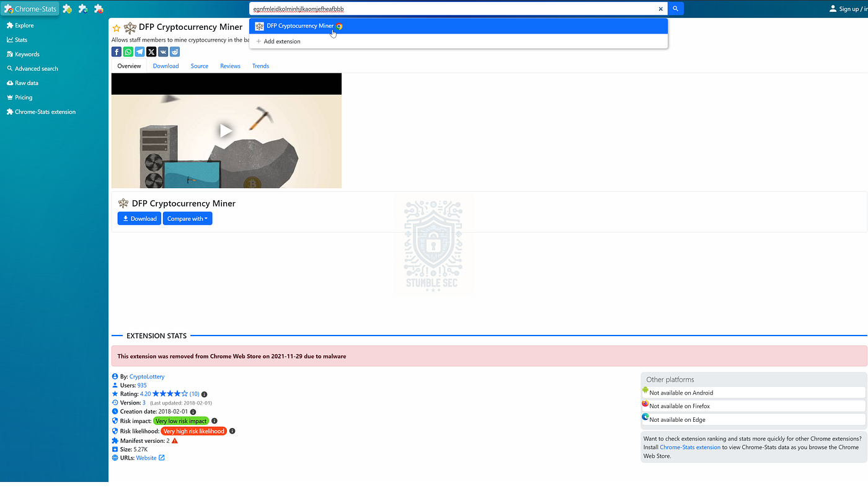The height and width of the screenshot is (490, 868).
Task: Click the DFP Cryptocurrency Miner snowflake logo
Action: pos(130,28)
